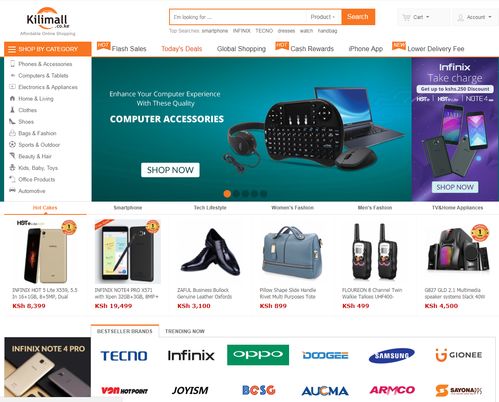Click the Kilimall logo
This screenshot has width=499, height=402.
[x=47, y=21]
